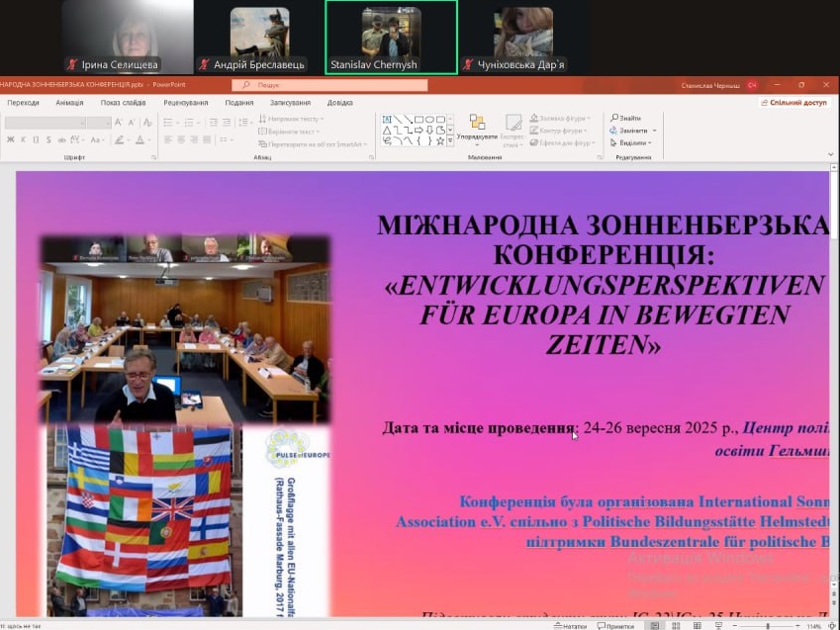Expand the Замінити (Replace) dropdown
The height and width of the screenshot is (630, 840).
654,131
